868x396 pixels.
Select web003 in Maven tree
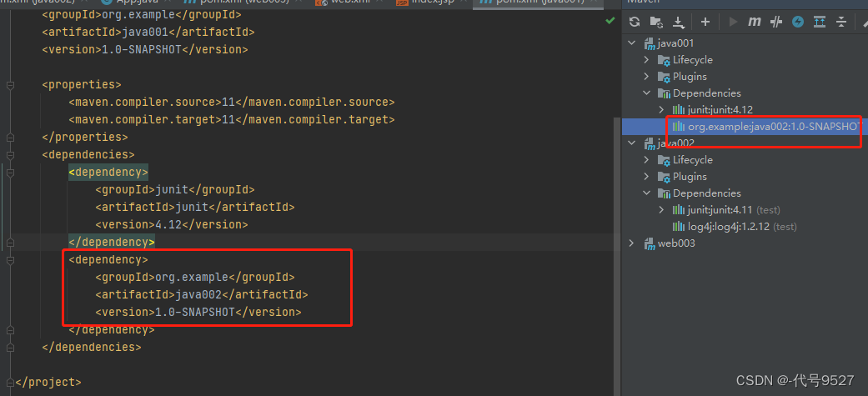click(676, 243)
